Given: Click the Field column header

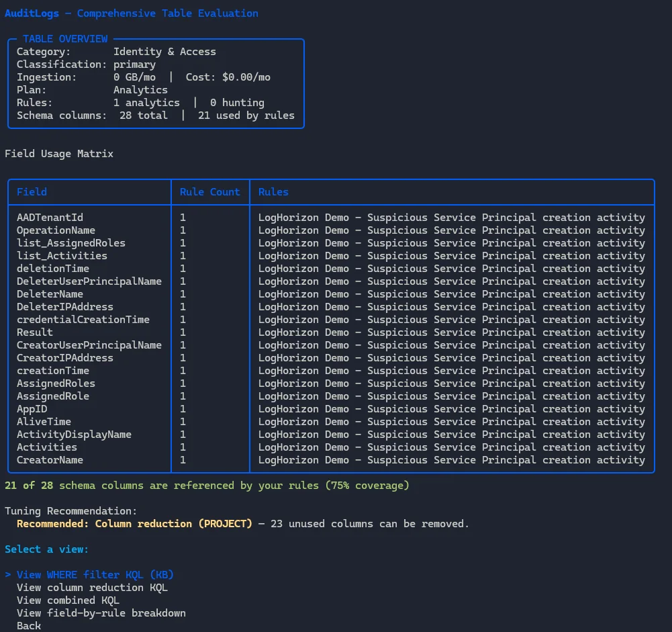Looking at the screenshot, I should click(x=32, y=192).
